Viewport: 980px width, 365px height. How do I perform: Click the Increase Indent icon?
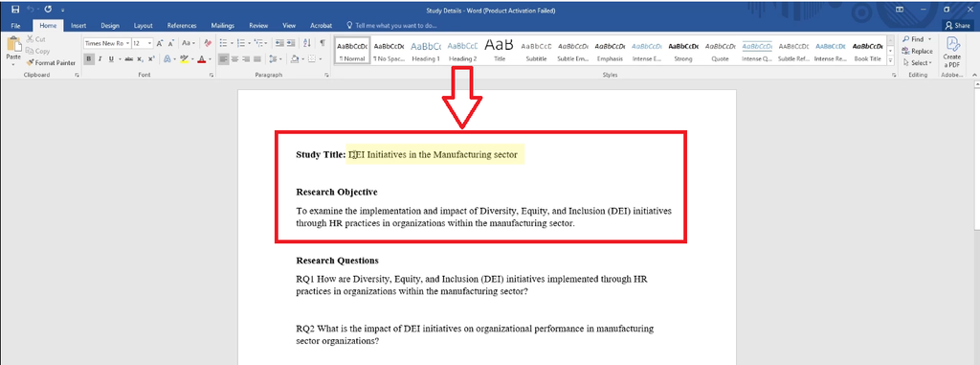[291, 43]
